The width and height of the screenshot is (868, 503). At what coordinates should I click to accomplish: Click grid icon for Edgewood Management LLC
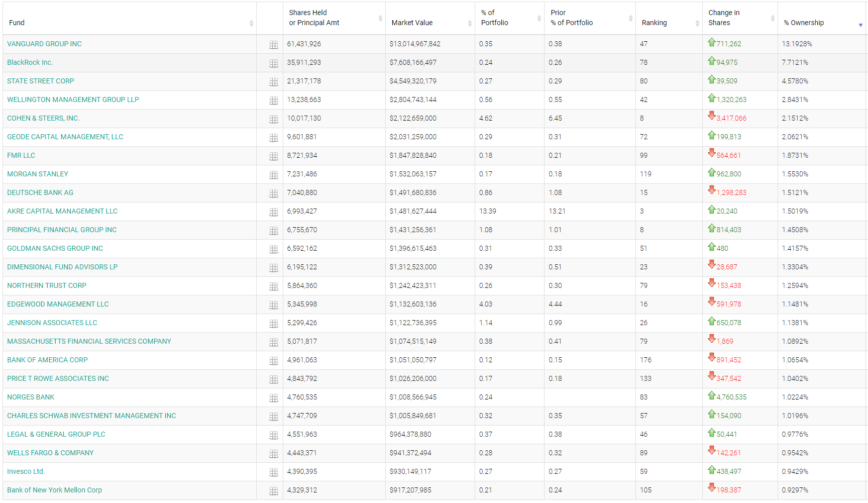pos(274,305)
